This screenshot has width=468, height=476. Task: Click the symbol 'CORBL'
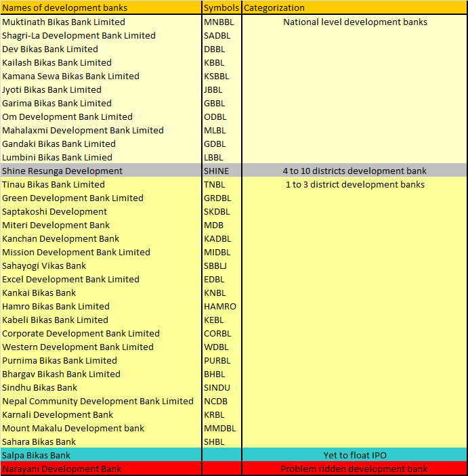(221, 333)
